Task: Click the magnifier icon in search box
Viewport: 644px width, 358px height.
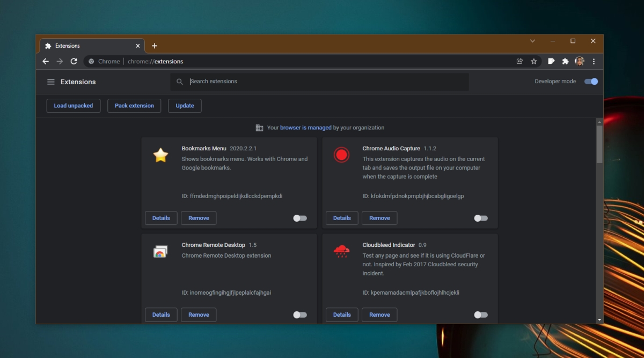Action: pyautogui.click(x=180, y=82)
